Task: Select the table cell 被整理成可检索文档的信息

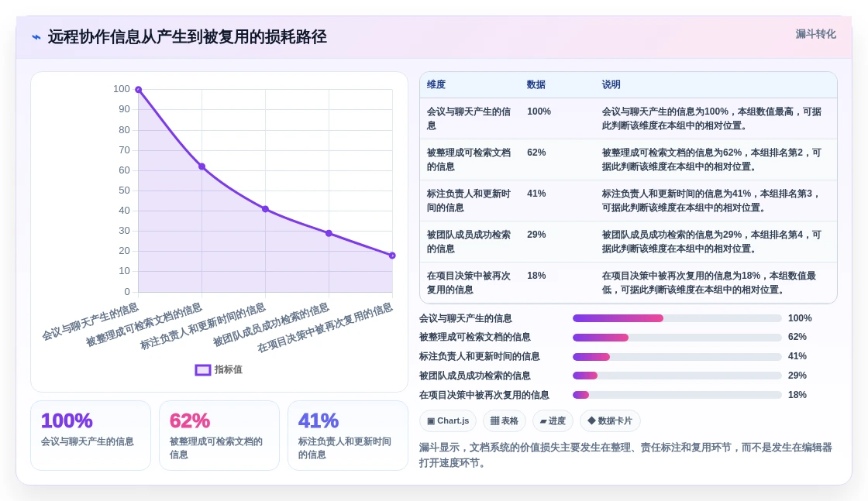Action: [x=469, y=160]
